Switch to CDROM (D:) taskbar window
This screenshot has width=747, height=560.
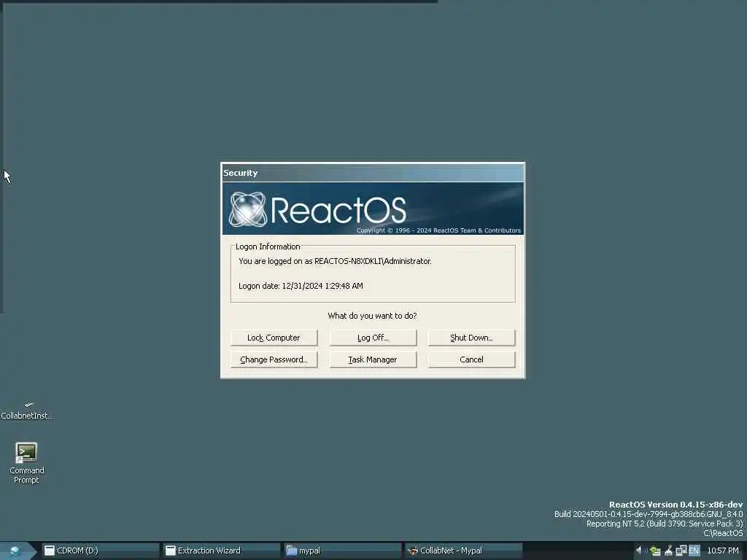[x=101, y=551]
